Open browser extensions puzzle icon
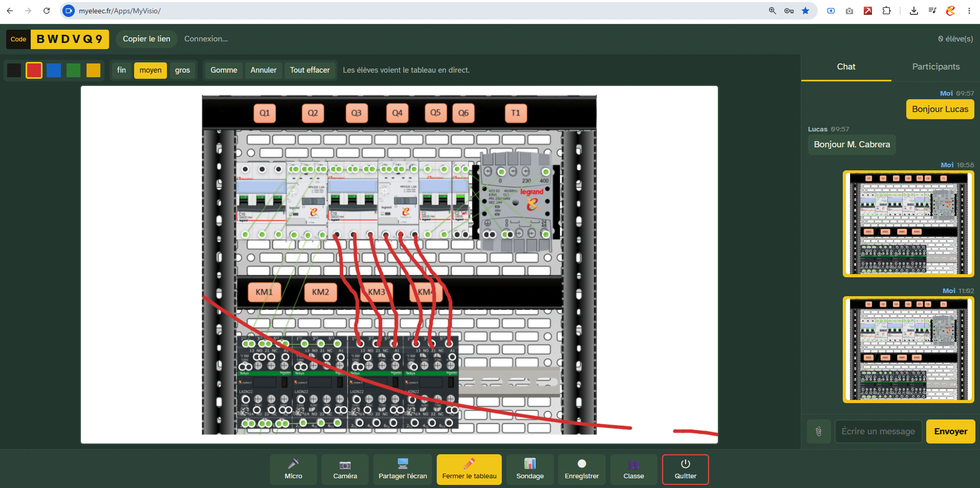 pyautogui.click(x=886, y=11)
